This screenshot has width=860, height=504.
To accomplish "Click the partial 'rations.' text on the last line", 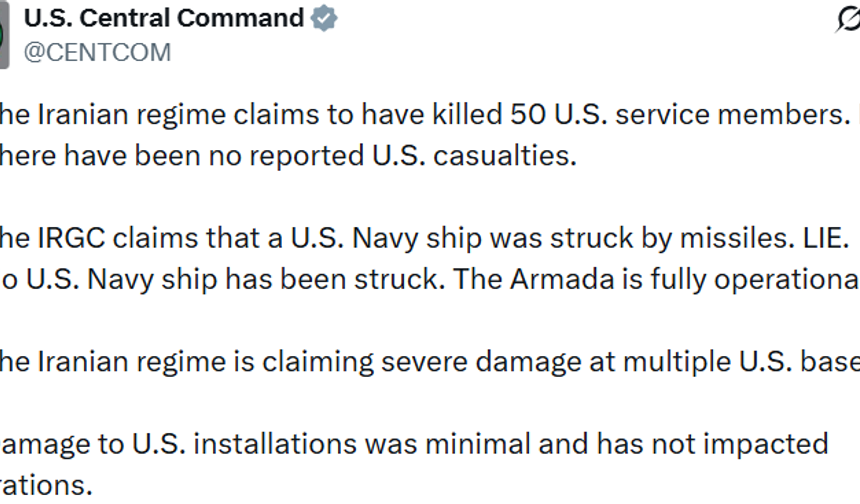I will pyautogui.click(x=45, y=486).
